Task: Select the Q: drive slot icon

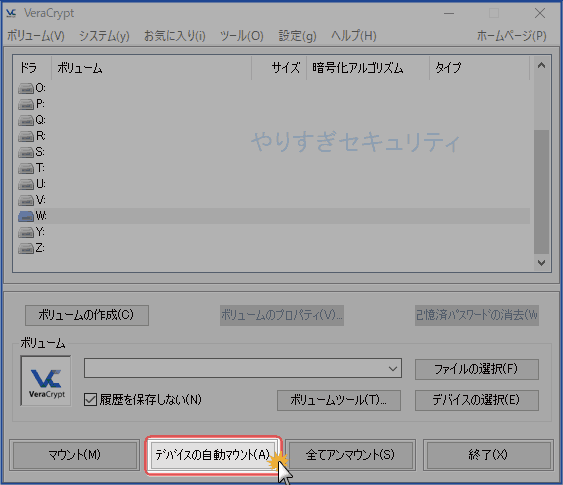Action: click(26, 120)
